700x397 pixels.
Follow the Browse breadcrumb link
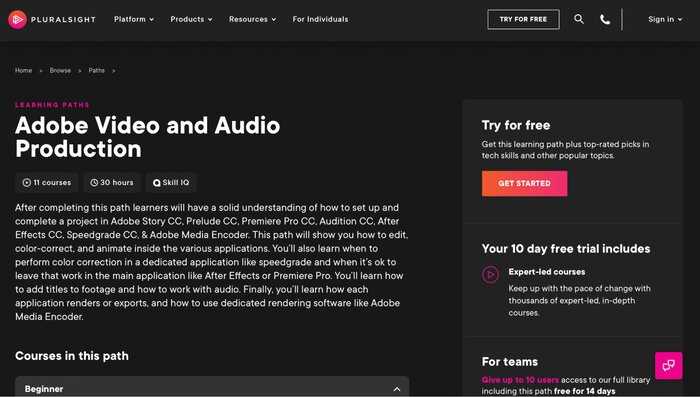(x=60, y=71)
